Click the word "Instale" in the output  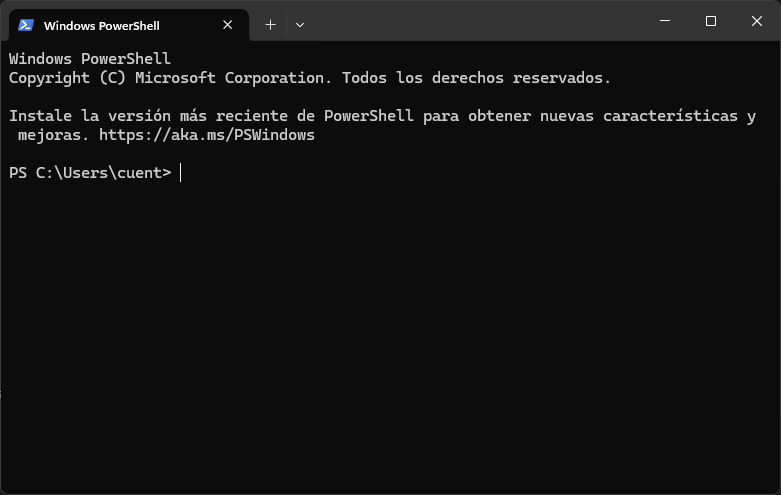40,116
